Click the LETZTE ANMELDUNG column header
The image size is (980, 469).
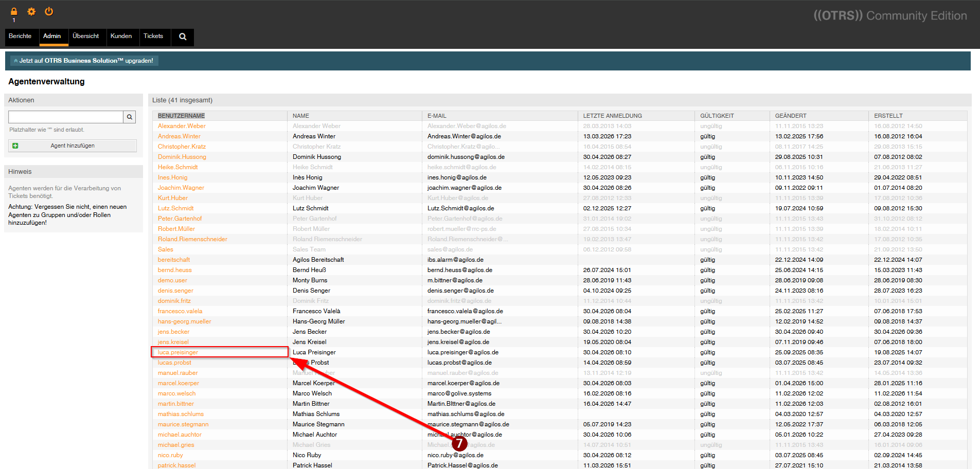click(612, 116)
